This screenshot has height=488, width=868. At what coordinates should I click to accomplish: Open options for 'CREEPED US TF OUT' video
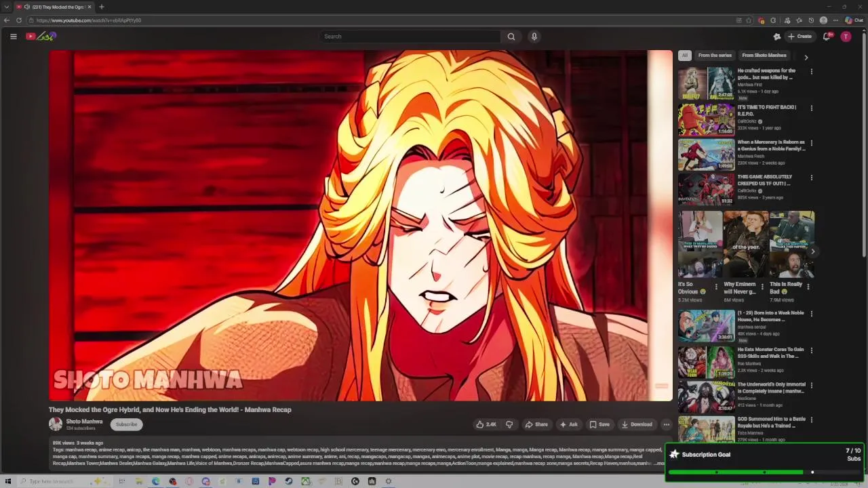coord(811,178)
